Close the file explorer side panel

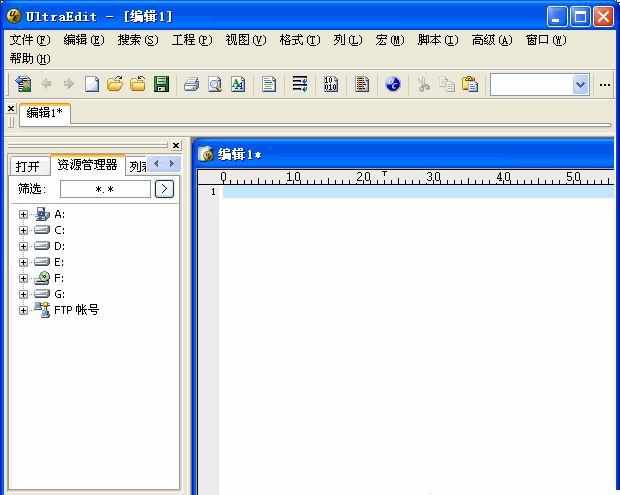point(176,145)
